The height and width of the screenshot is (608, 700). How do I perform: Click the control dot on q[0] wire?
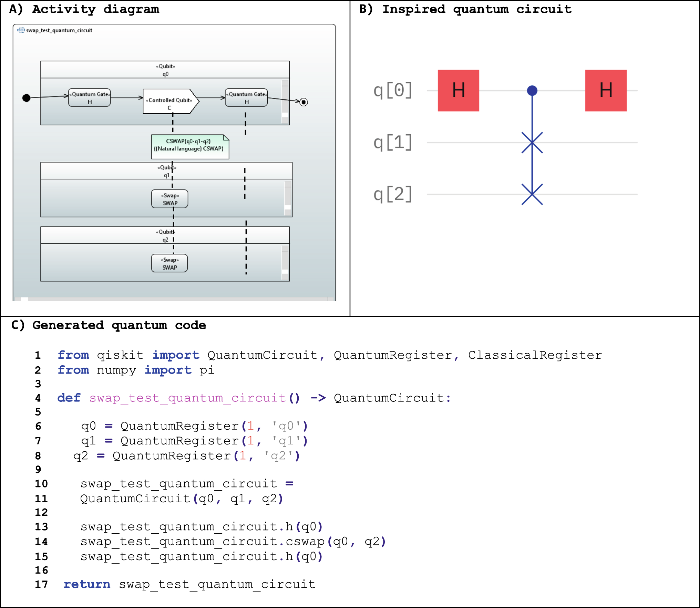point(532,91)
